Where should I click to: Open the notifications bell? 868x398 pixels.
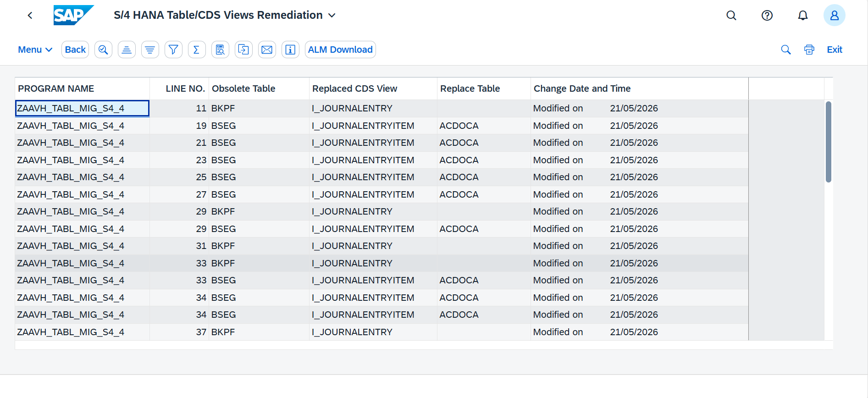[803, 16]
